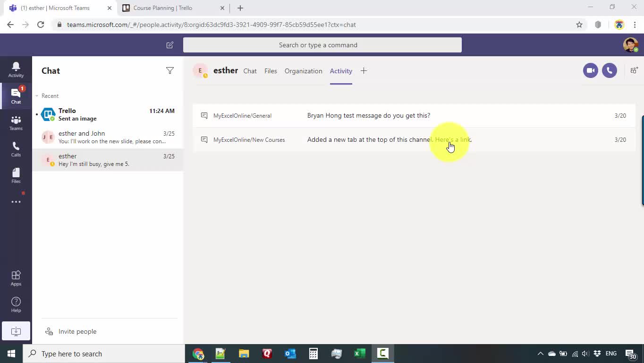Open the Activity bell in sidebar
Image resolution: width=644 pixels, height=363 pixels.
point(16,69)
